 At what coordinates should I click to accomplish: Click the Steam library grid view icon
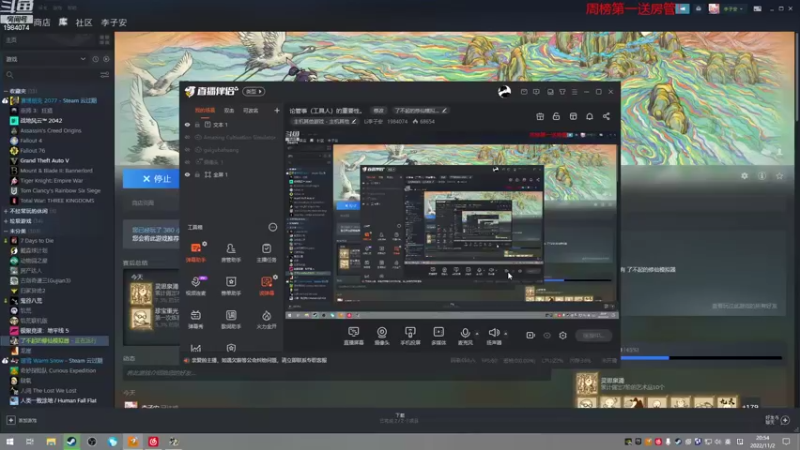(x=105, y=39)
